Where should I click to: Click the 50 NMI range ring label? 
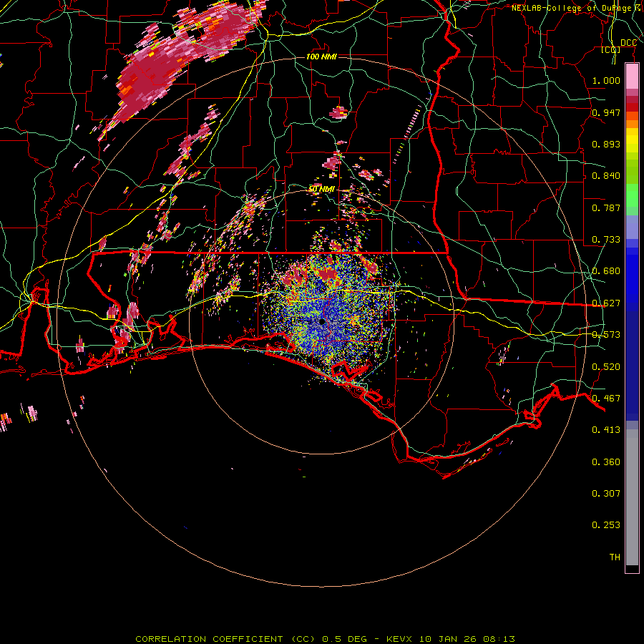[x=321, y=189]
